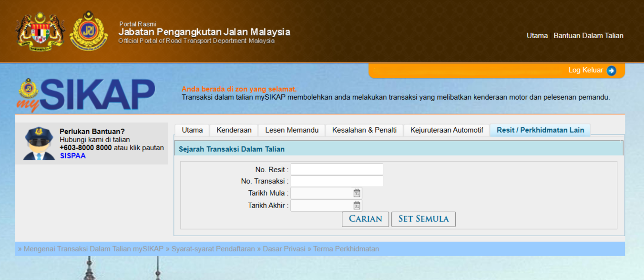This screenshot has height=280, width=644.
Task: Click the Carian search button
Action: 366,219
